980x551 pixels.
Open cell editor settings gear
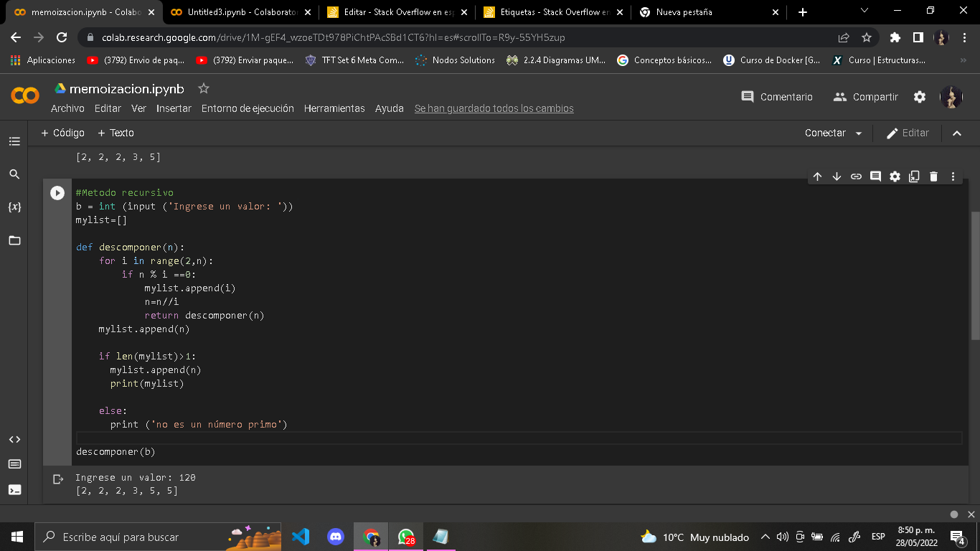(x=895, y=176)
